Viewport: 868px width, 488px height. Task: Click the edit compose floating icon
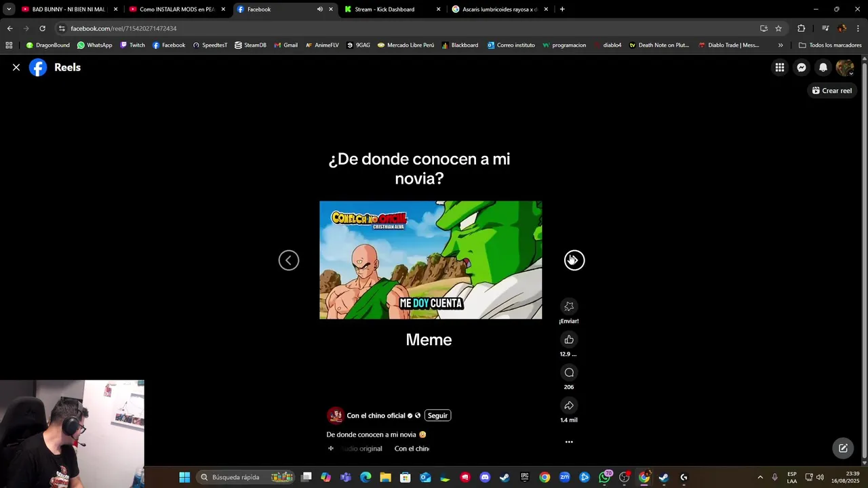tap(843, 448)
